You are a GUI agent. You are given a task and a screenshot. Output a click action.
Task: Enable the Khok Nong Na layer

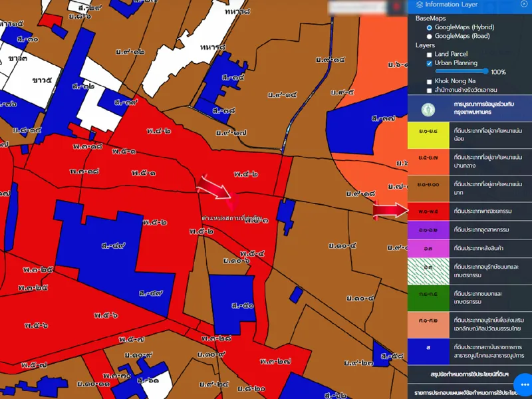pyautogui.click(x=430, y=81)
